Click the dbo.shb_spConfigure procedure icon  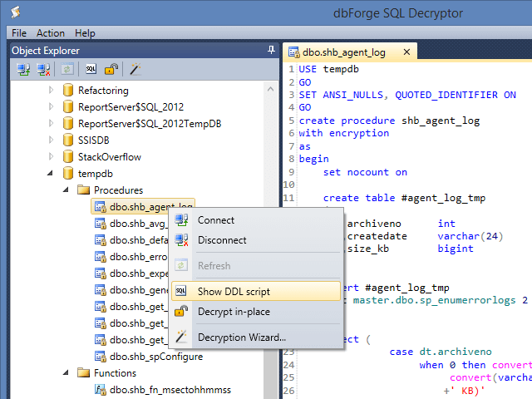[100, 357]
